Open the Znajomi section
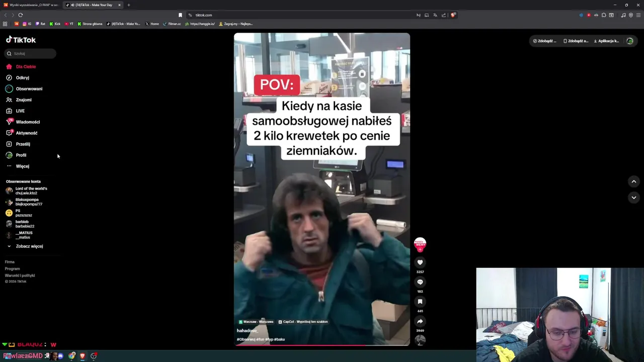 coord(19,100)
